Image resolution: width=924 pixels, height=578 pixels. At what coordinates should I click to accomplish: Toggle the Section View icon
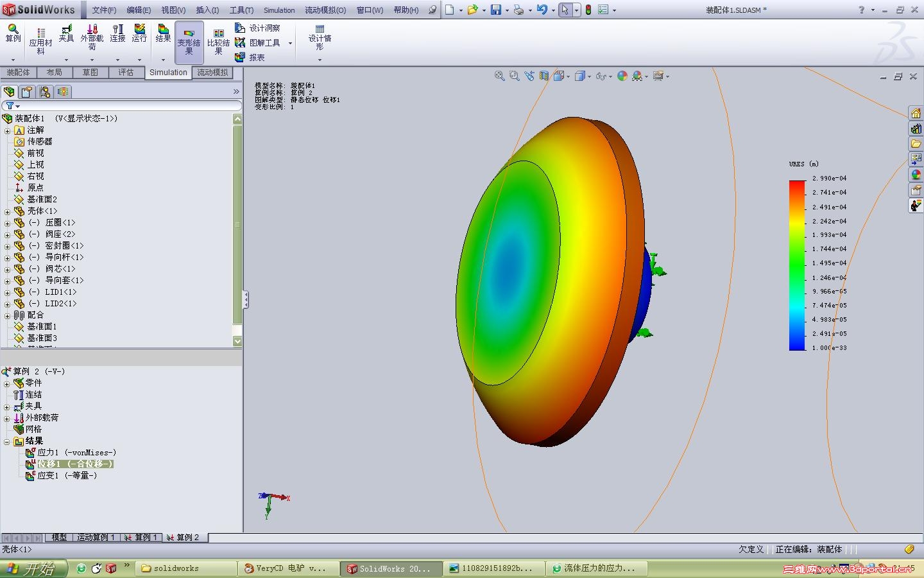[x=544, y=76]
